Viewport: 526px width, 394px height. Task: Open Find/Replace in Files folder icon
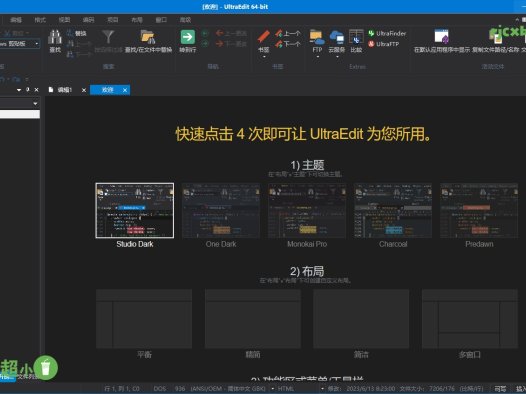[148, 37]
